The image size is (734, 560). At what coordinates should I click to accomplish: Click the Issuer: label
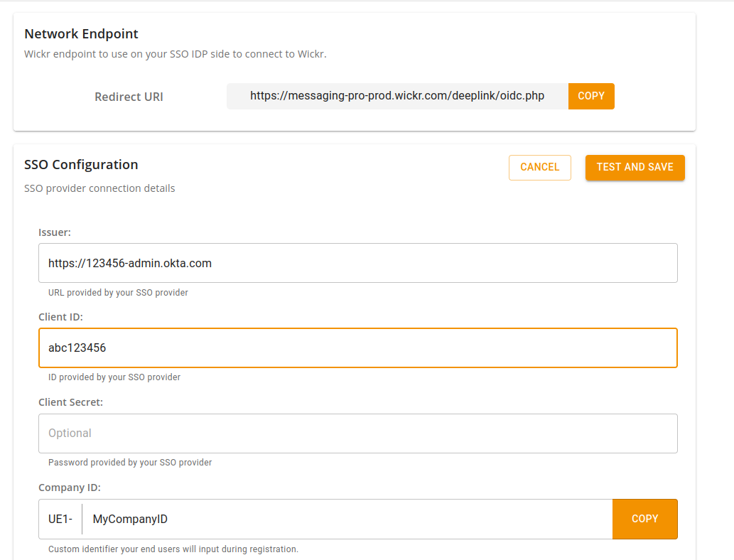click(54, 232)
